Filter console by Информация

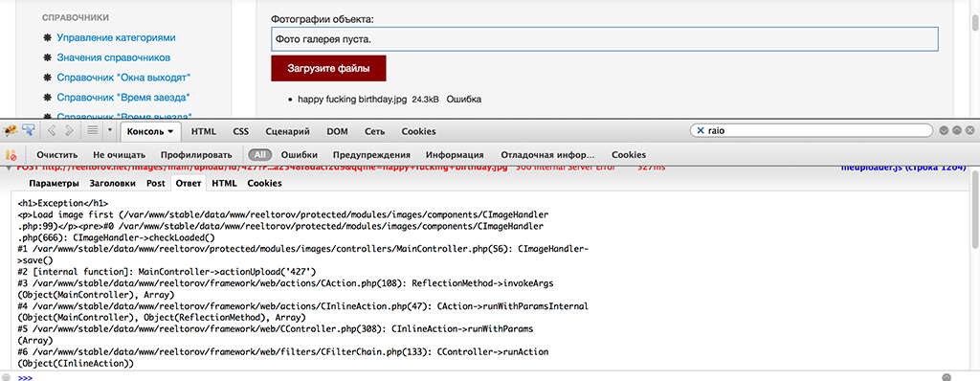[x=455, y=154]
